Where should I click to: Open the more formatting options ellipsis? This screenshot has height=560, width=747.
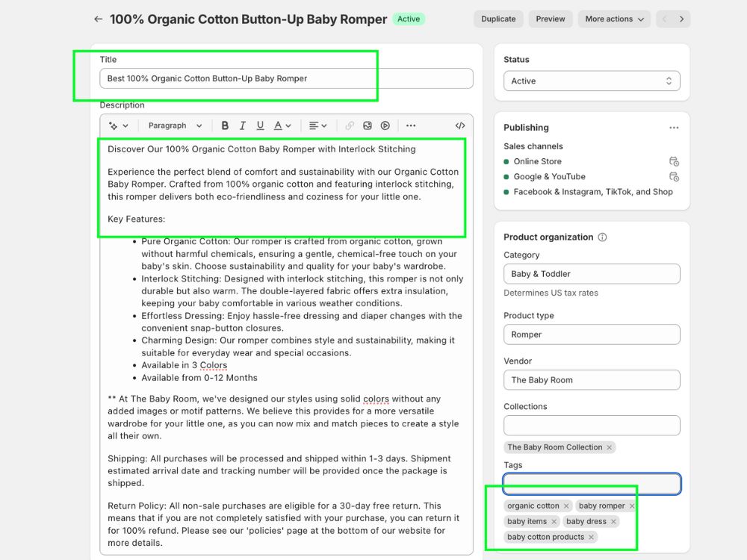pos(411,125)
